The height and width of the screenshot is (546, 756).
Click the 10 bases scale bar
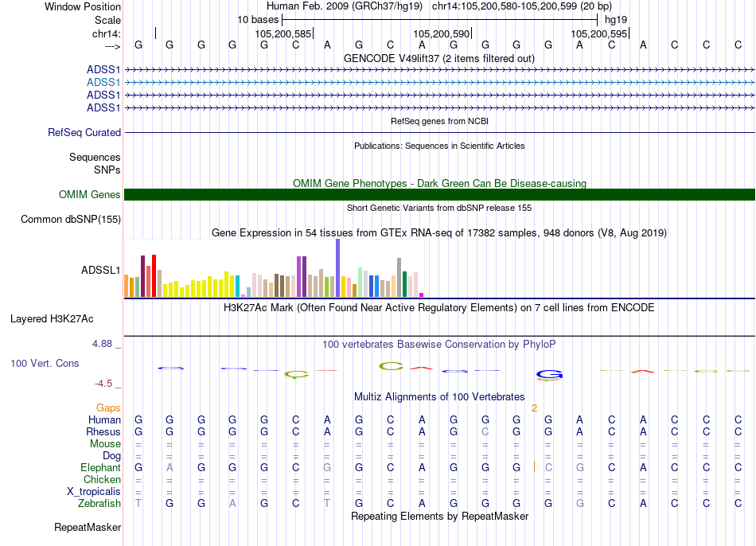pyautogui.click(x=439, y=18)
